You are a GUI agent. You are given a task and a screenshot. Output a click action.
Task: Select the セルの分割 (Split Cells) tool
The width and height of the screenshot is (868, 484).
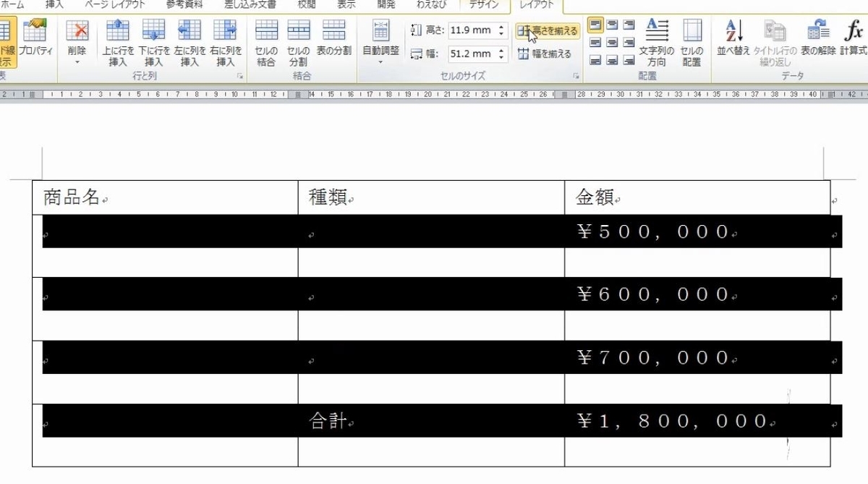(x=299, y=41)
